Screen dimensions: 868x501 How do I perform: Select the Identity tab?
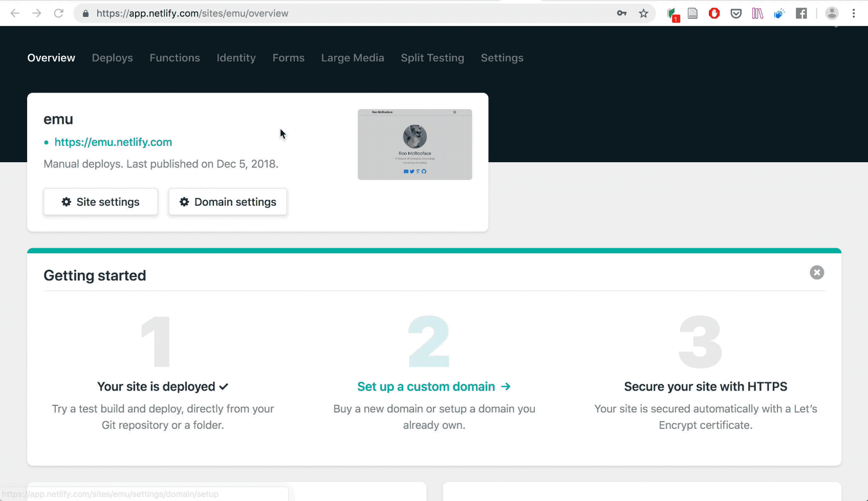236,58
